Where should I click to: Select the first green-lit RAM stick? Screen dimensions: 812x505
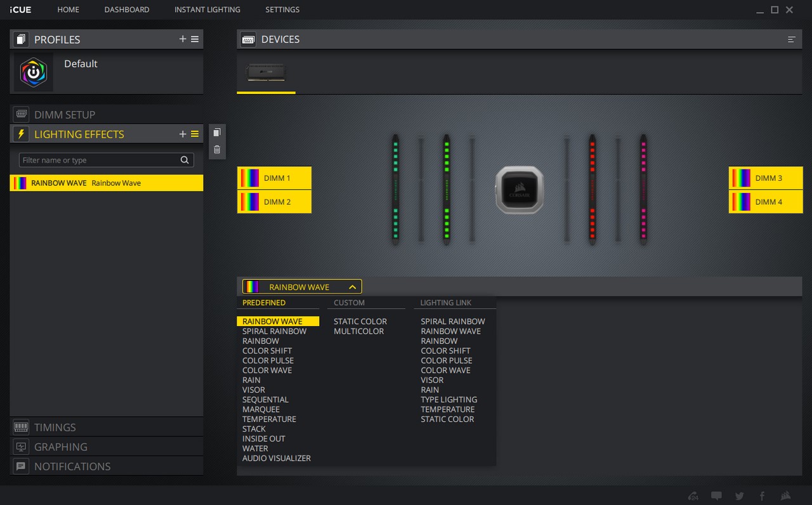[395, 190]
